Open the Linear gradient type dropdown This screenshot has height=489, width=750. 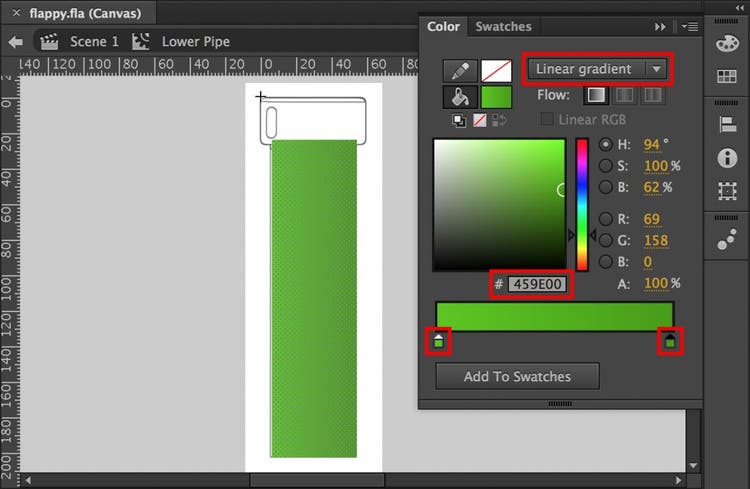coord(597,69)
